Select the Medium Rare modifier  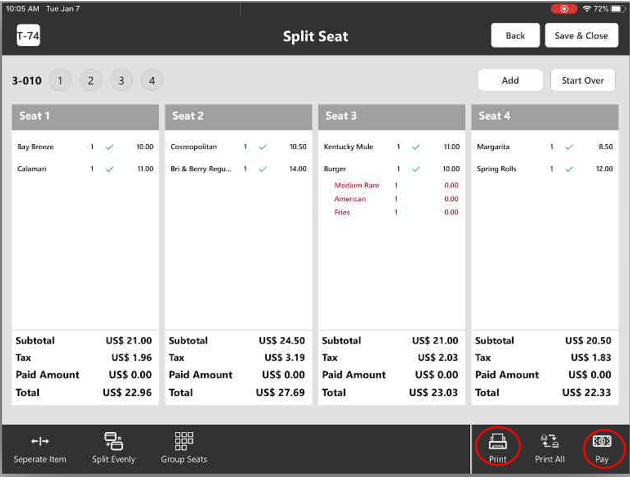396,186
